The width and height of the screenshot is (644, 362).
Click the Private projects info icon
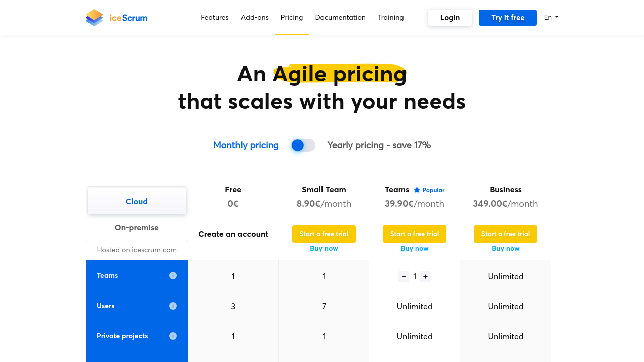click(173, 336)
